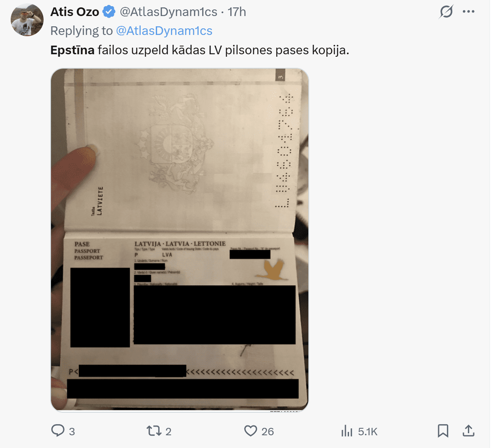Image resolution: width=495 pixels, height=448 pixels.
Task: Click the Grok explain-post icon
Action: pyautogui.click(x=446, y=12)
